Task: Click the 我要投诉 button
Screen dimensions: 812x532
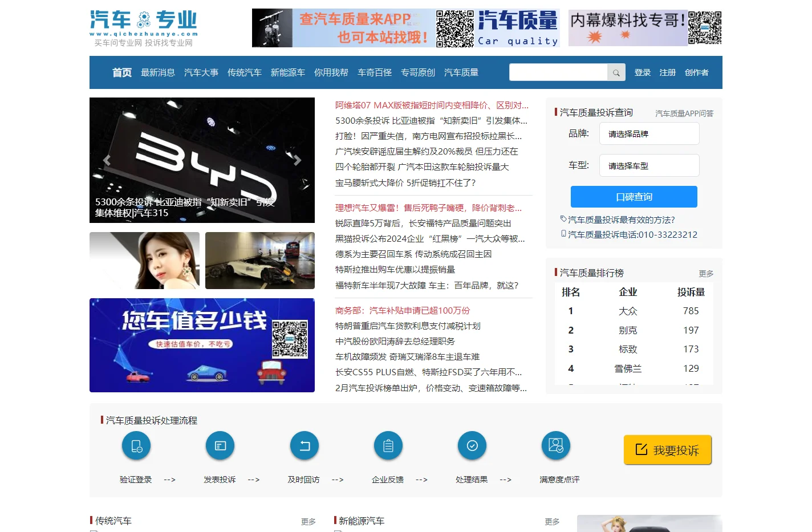Action: click(x=668, y=450)
